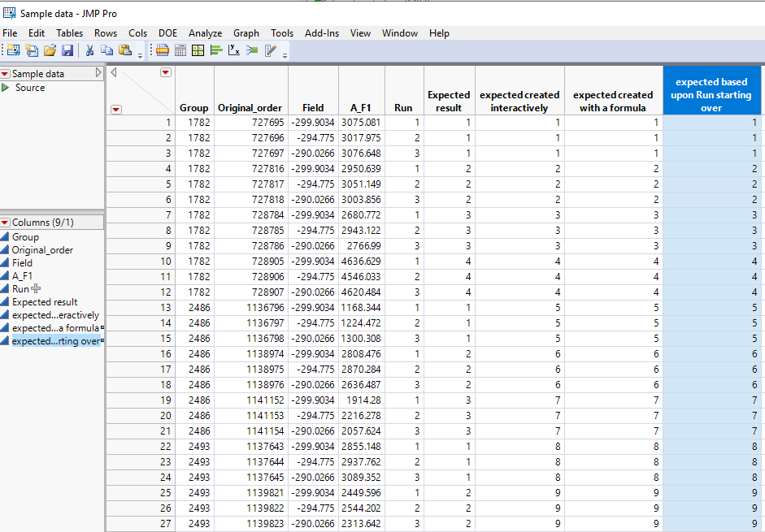Open the Add-Ins menu

322,33
